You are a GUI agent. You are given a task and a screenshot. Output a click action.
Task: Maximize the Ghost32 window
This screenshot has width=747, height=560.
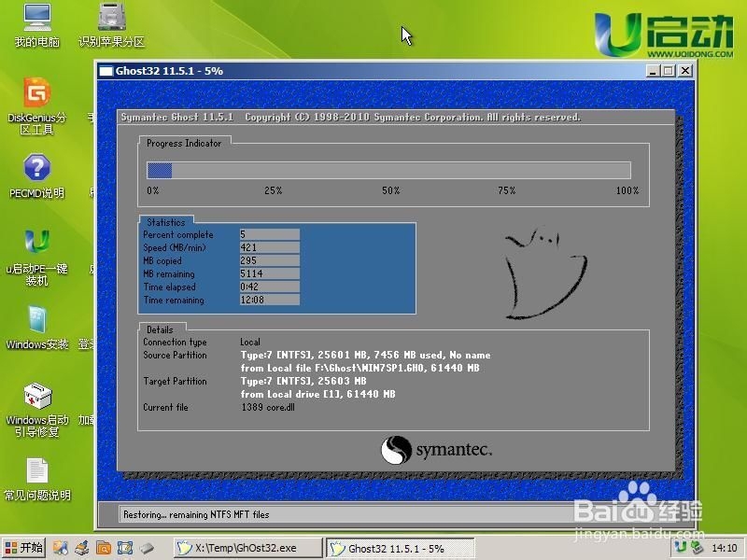click(x=669, y=71)
